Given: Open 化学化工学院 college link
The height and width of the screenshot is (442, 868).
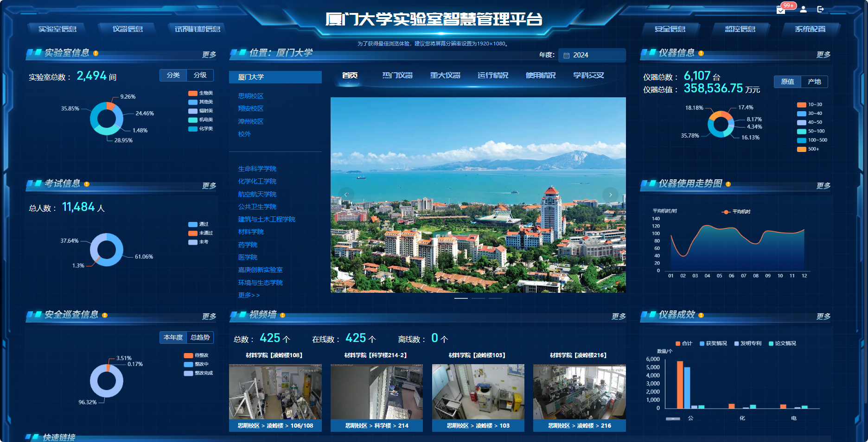Looking at the screenshot, I should pyautogui.click(x=257, y=181).
